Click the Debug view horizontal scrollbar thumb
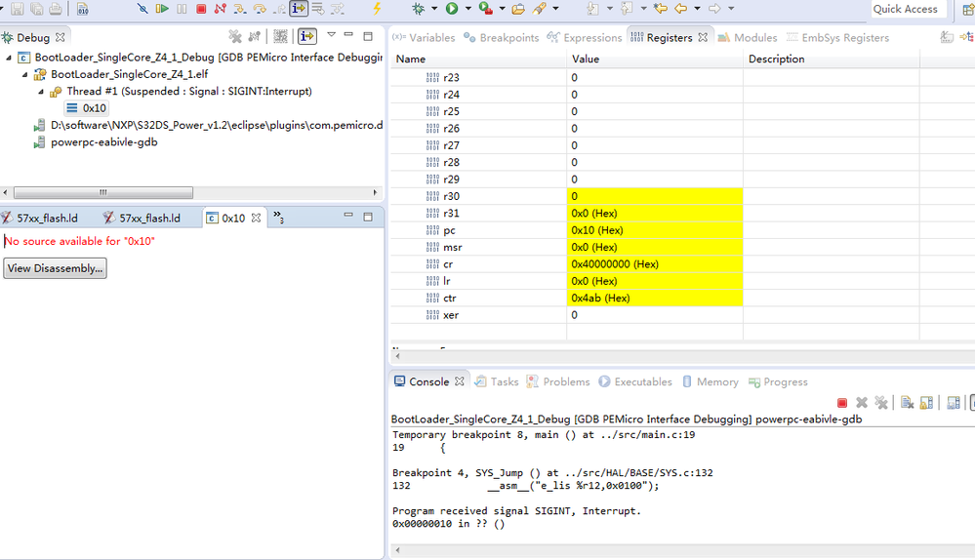 pyautogui.click(x=103, y=192)
